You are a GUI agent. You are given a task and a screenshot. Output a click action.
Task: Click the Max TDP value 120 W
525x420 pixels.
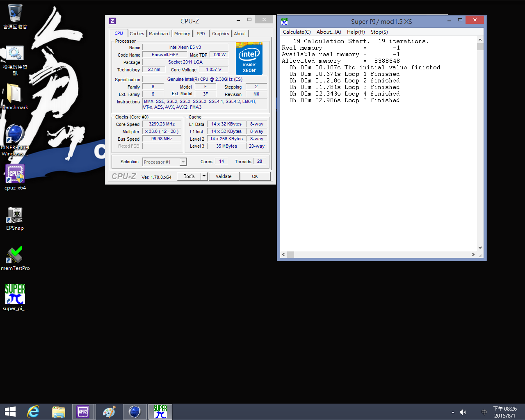(x=219, y=55)
